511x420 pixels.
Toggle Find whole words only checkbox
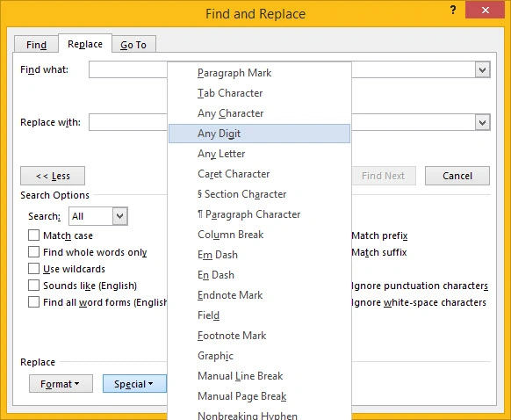(33, 252)
